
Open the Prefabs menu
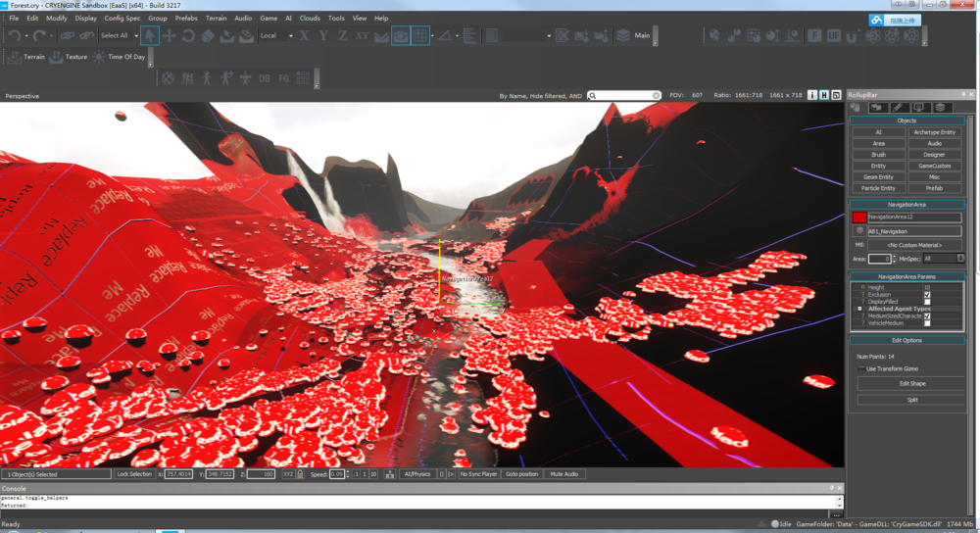pos(186,18)
